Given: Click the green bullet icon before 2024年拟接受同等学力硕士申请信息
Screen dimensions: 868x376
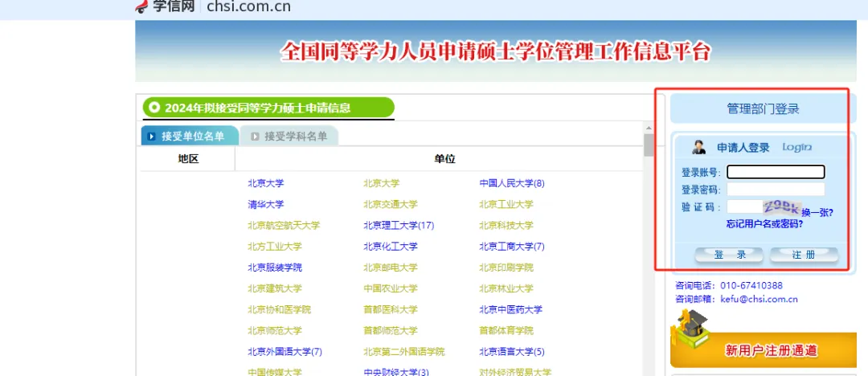Looking at the screenshot, I should click(154, 108).
